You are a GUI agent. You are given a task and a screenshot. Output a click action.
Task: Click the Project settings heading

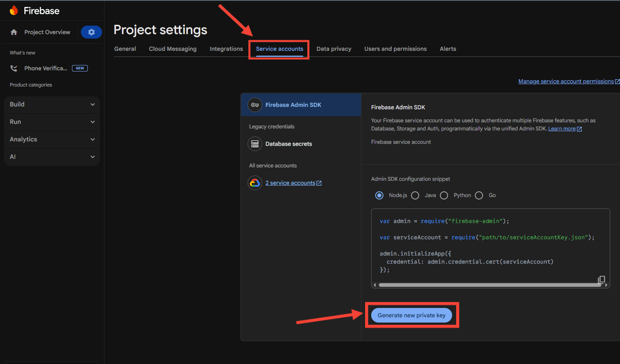161,30
